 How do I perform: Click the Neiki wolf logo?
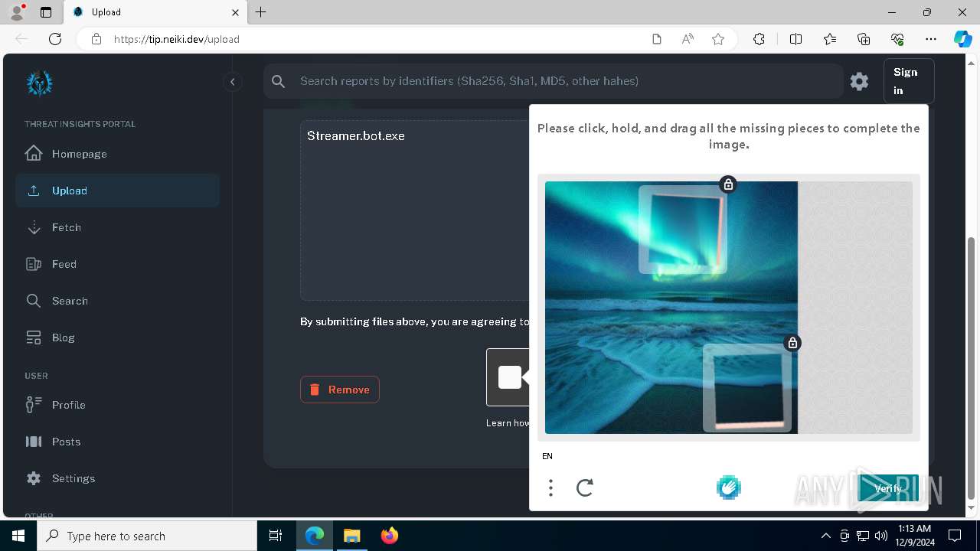point(39,83)
